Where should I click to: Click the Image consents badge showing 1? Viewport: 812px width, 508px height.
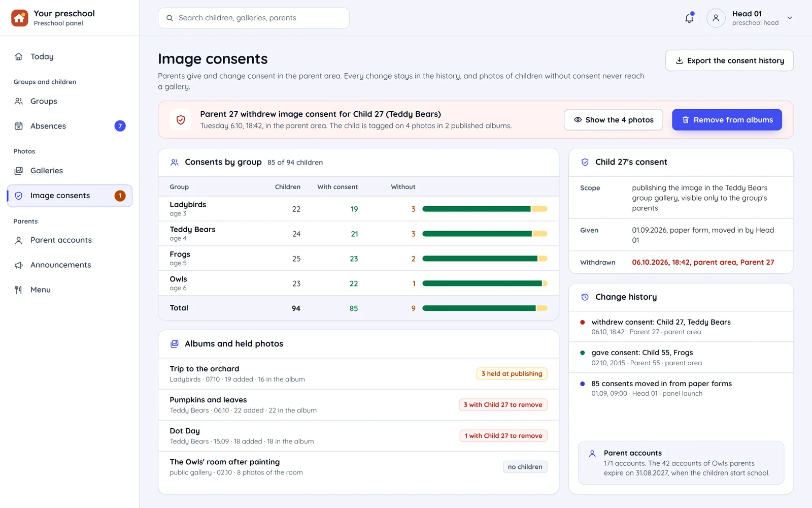pos(120,196)
